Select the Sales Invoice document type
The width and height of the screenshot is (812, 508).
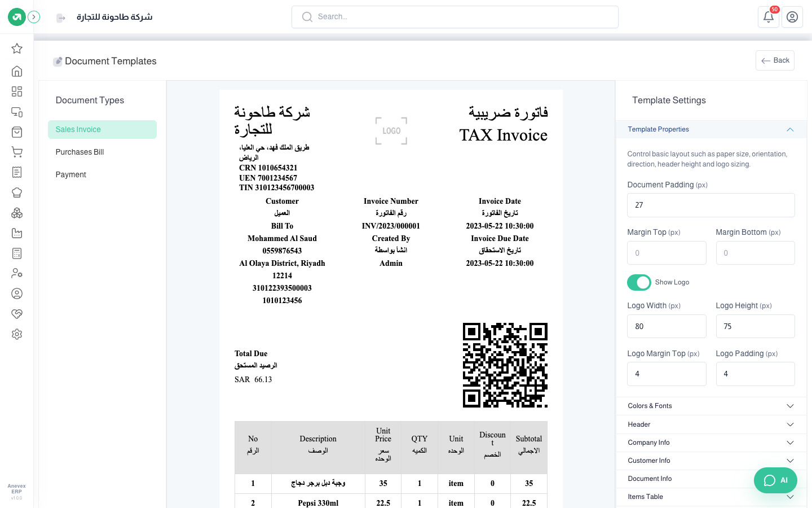click(102, 129)
